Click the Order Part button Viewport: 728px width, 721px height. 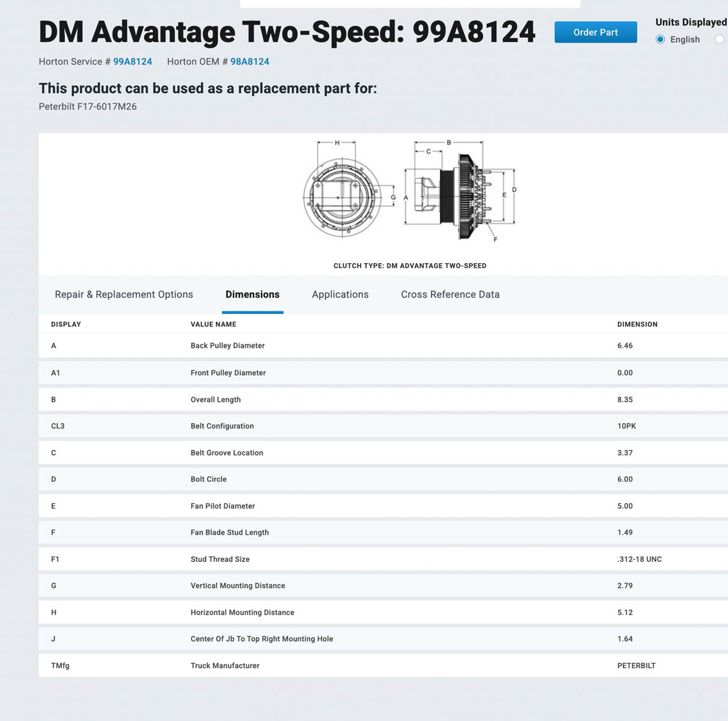tap(595, 32)
